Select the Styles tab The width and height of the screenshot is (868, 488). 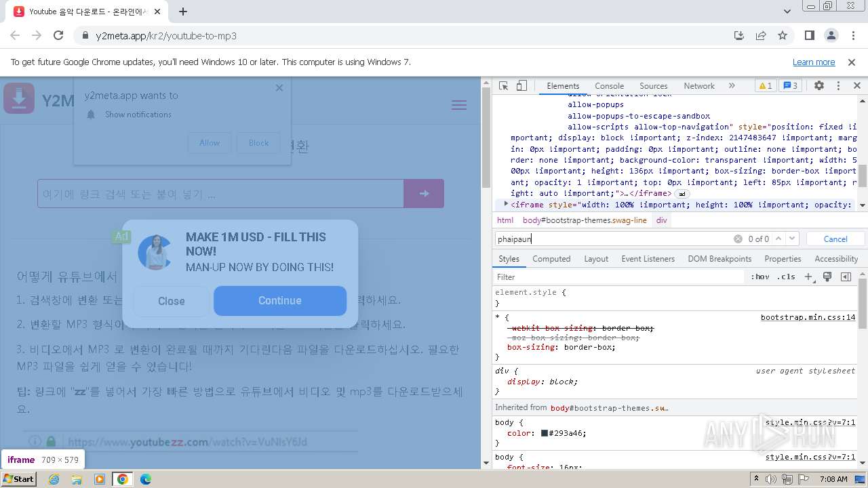click(509, 259)
